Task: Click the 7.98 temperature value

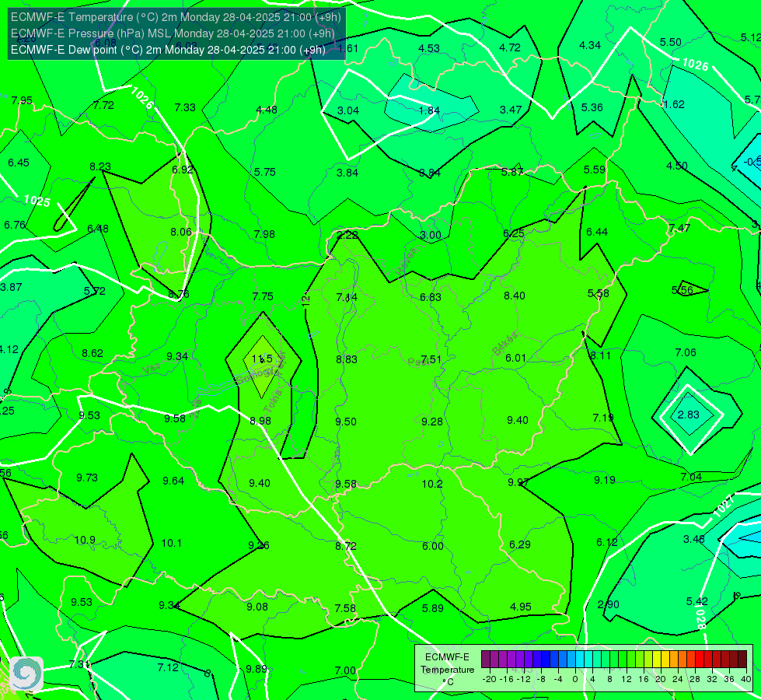Action: 264,234
